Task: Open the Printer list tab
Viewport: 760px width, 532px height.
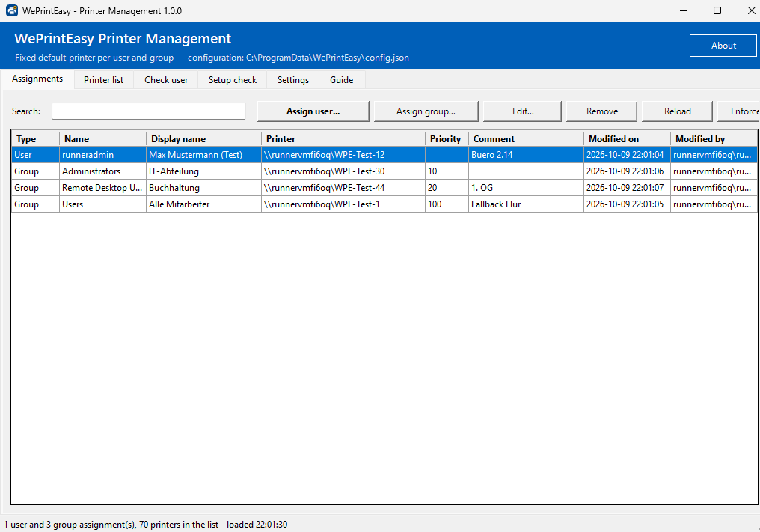Action: (x=103, y=80)
